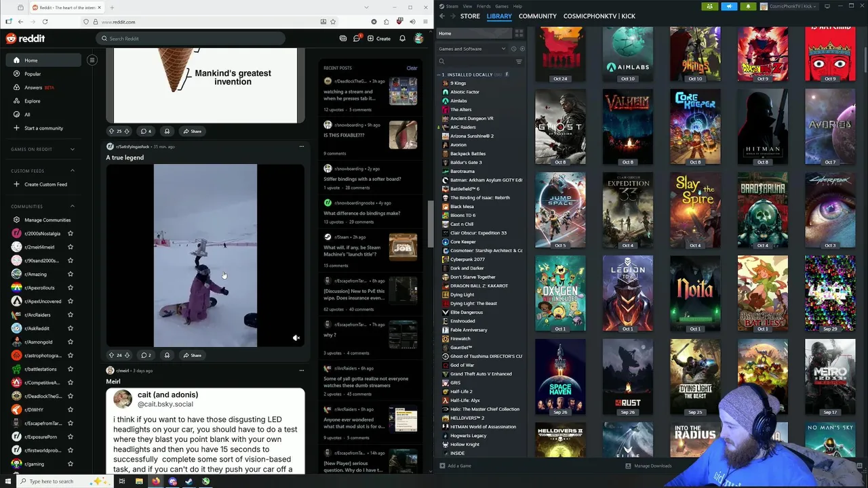Screen dimensions: 868x488
Task: Collapse Communities section
Action: click(73, 206)
